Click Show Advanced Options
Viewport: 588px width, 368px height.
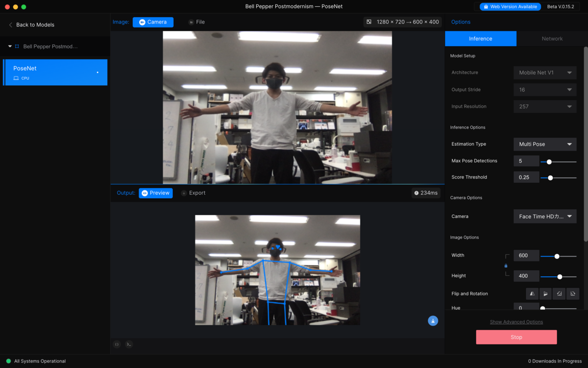(x=516, y=321)
